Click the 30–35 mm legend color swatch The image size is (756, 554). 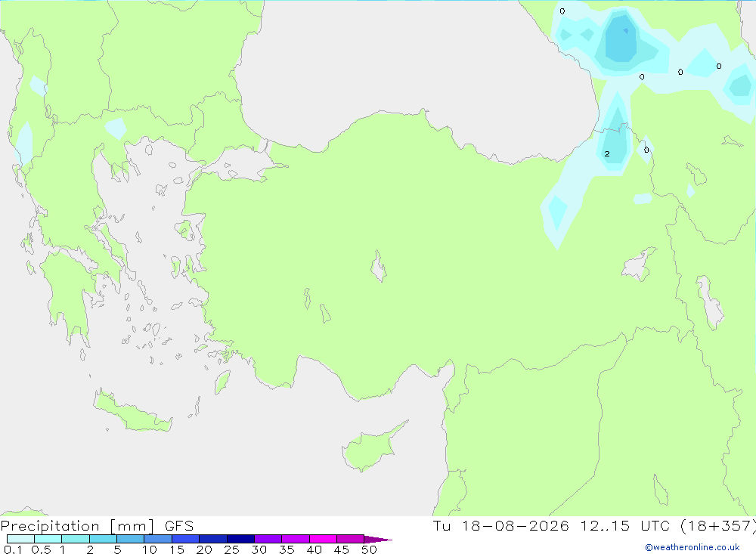click(x=268, y=539)
